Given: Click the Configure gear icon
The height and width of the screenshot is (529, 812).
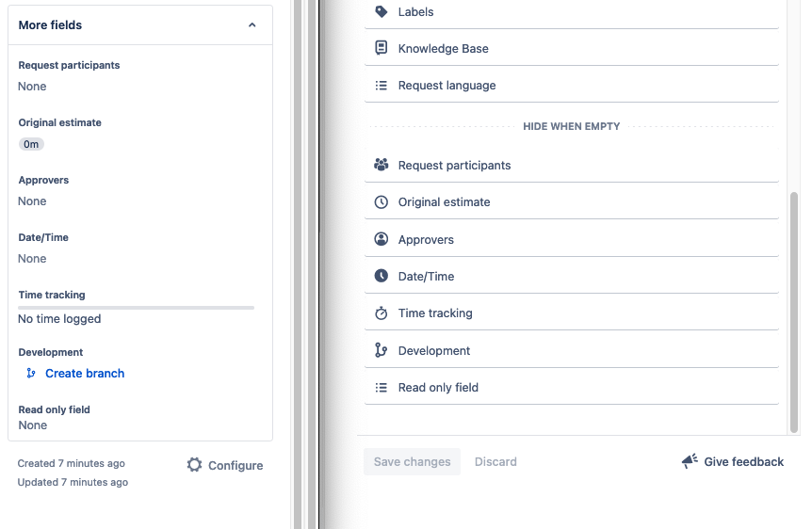Looking at the screenshot, I should 194,465.
